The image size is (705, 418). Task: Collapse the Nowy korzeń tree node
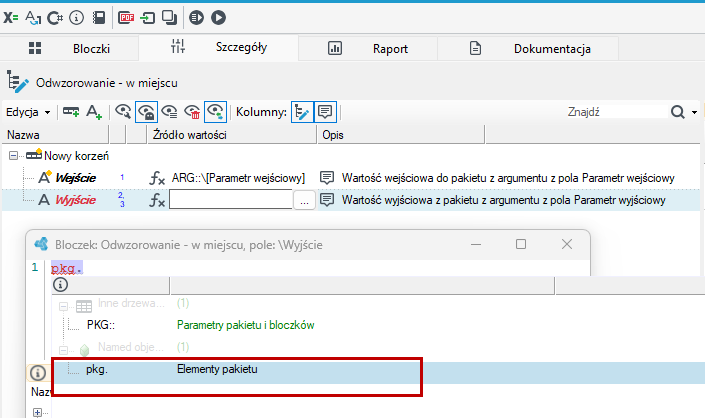click(13, 156)
